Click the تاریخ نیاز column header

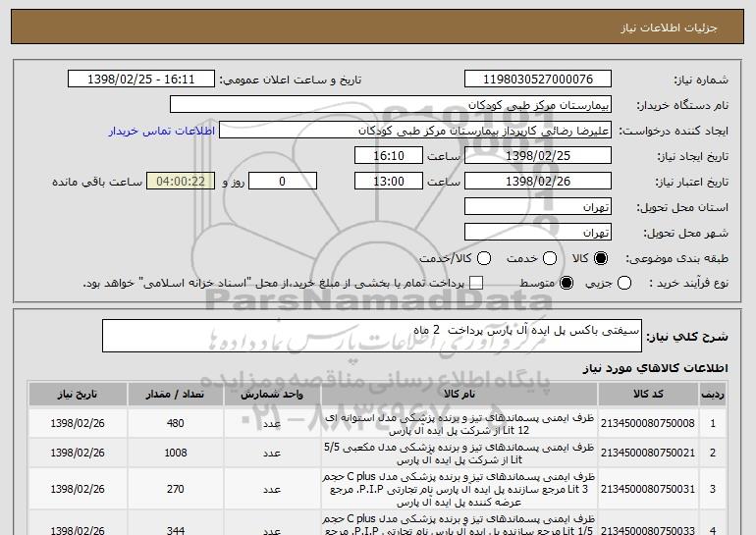(78, 395)
